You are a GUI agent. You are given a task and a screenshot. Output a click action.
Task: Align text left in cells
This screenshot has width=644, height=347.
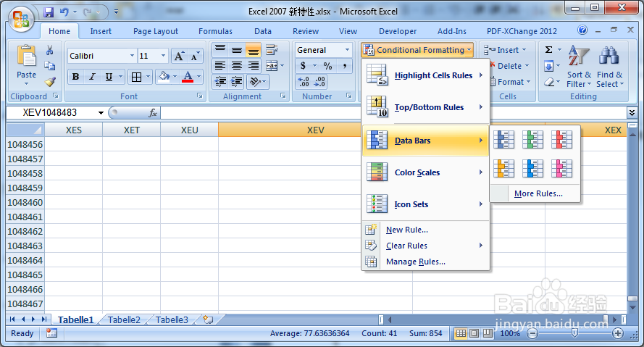[x=220, y=66]
